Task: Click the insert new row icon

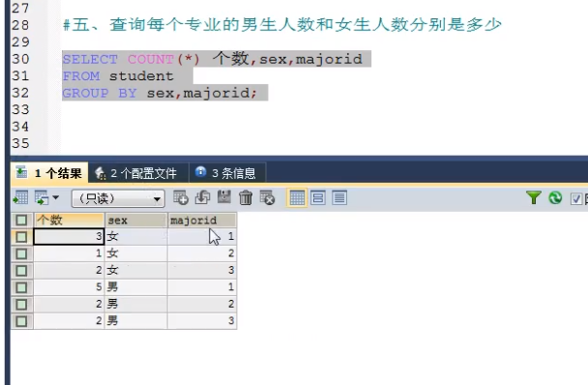Action: click(181, 197)
